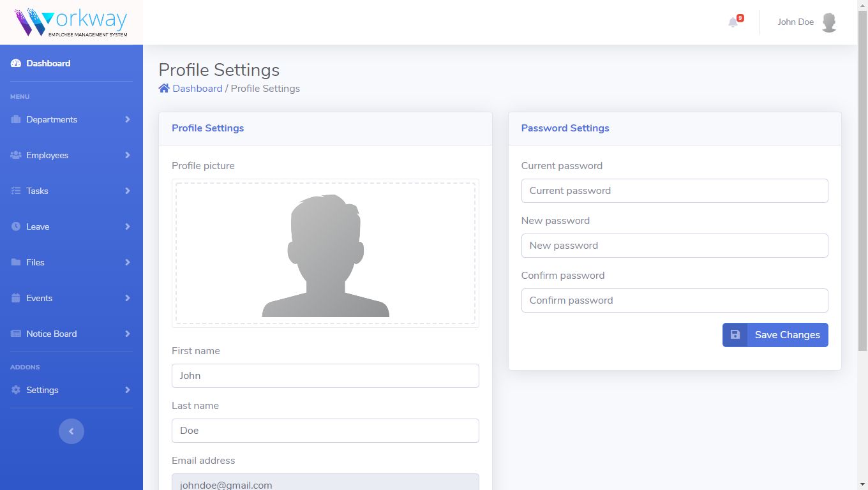Open John Doe user avatar menu

click(829, 22)
